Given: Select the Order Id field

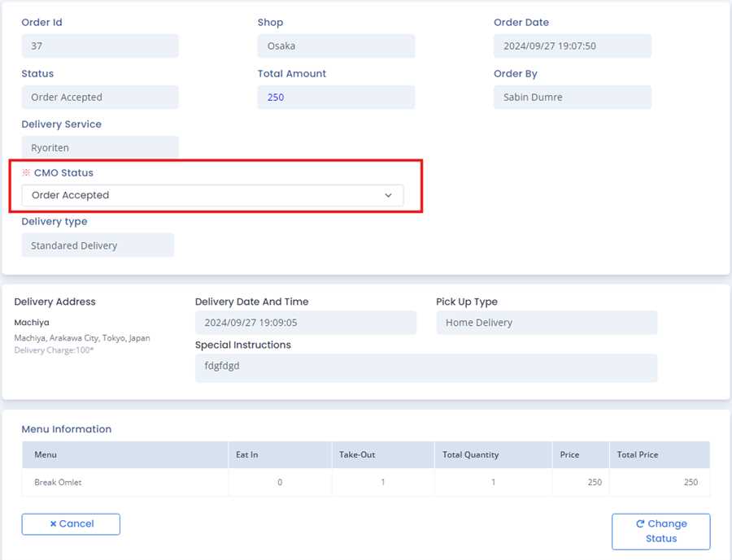Looking at the screenshot, I should click(x=100, y=46).
